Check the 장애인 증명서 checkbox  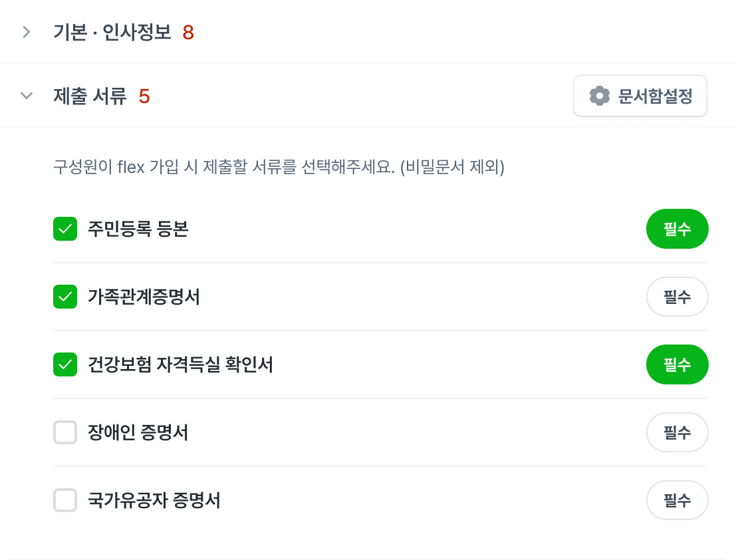pos(65,433)
